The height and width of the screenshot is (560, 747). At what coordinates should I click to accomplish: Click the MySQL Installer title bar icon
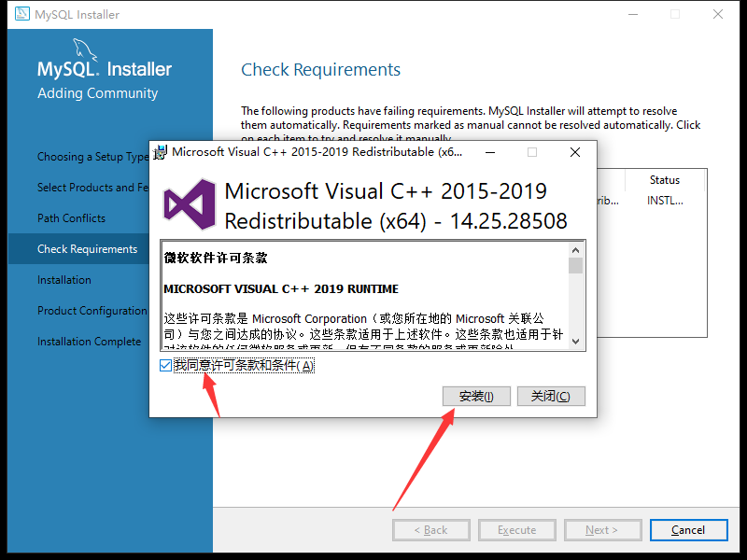(x=21, y=14)
